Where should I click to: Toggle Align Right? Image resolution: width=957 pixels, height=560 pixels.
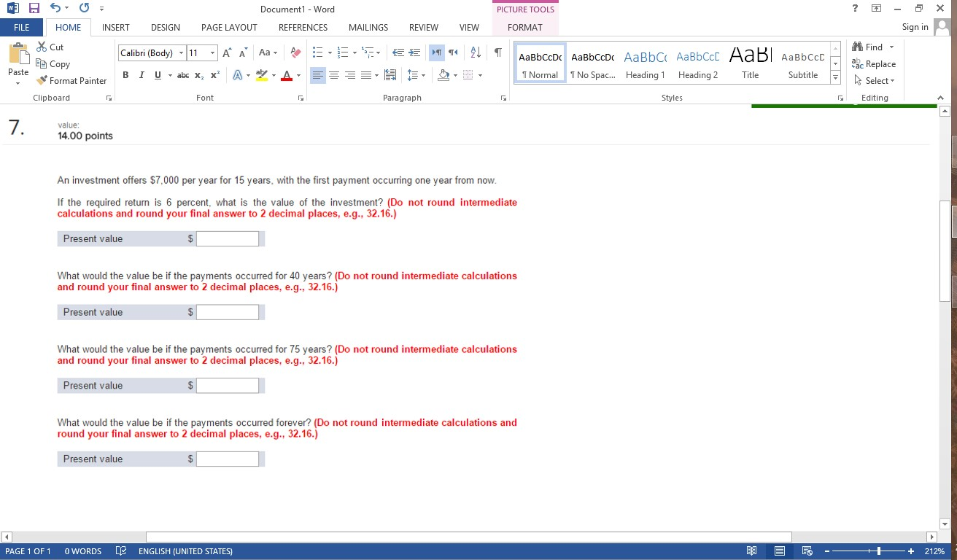click(x=350, y=75)
